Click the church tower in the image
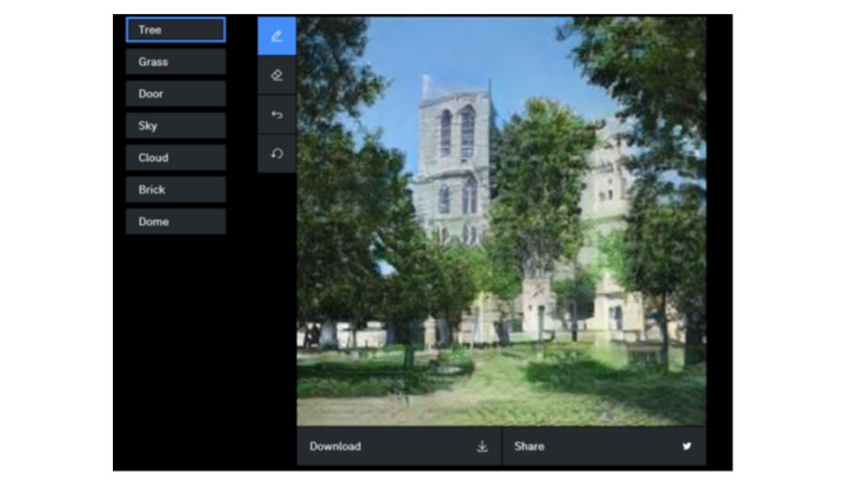The width and height of the screenshot is (868, 489). [x=456, y=151]
